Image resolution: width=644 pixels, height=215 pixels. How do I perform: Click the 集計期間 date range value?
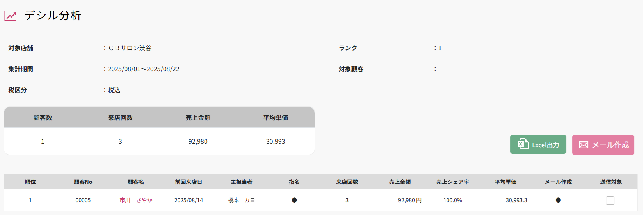(x=144, y=69)
